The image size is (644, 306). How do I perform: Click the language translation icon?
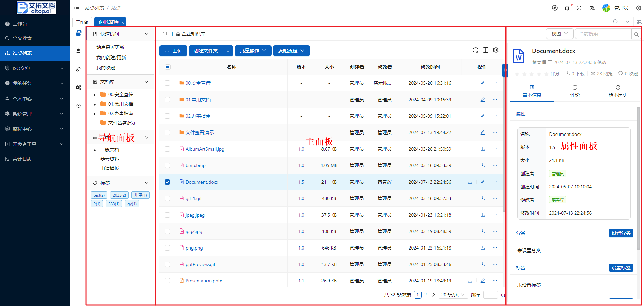[592, 8]
